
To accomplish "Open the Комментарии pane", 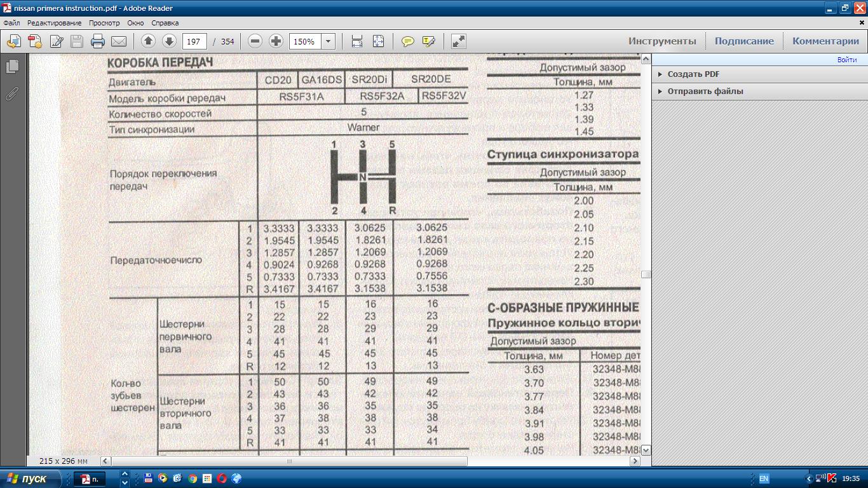I will click(x=825, y=41).
